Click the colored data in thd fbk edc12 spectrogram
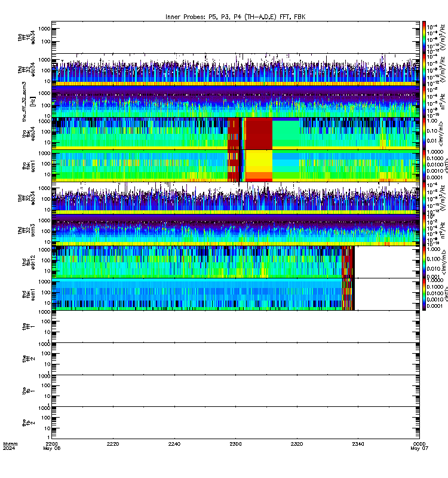 click(x=203, y=262)
